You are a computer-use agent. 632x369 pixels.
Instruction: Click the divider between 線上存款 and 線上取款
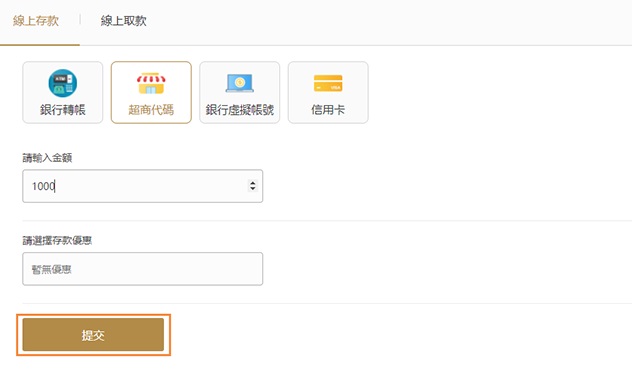(x=80, y=19)
